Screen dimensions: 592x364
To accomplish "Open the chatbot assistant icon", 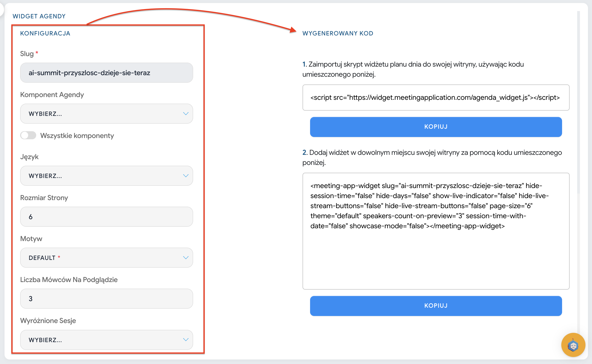I will click(573, 345).
